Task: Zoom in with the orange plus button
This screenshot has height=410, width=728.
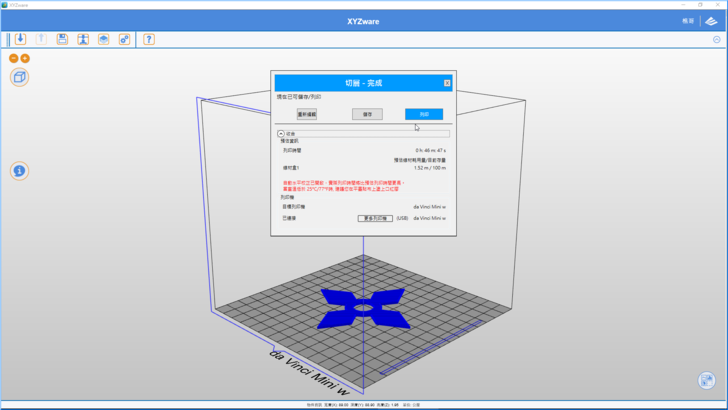Action: coord(25,59)
